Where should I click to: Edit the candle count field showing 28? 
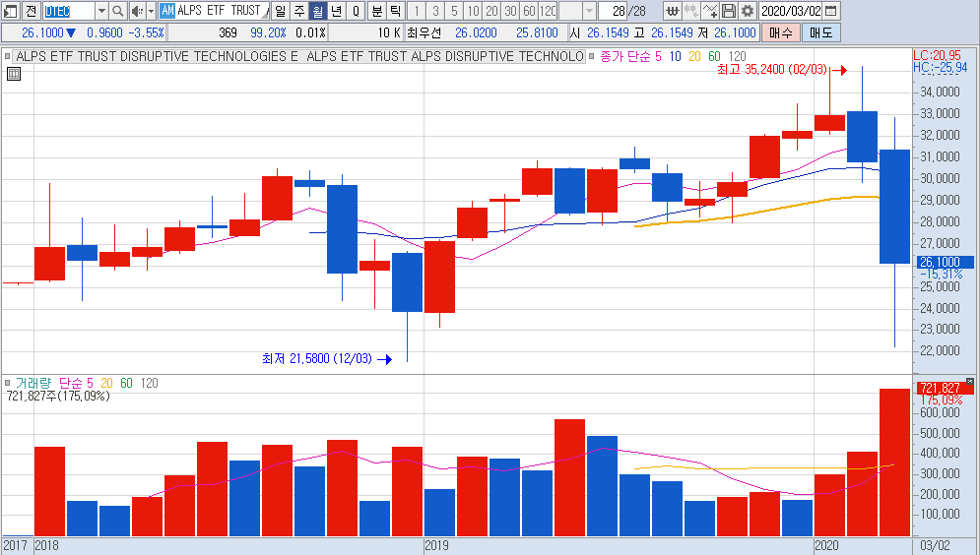(x=614, y=11)
